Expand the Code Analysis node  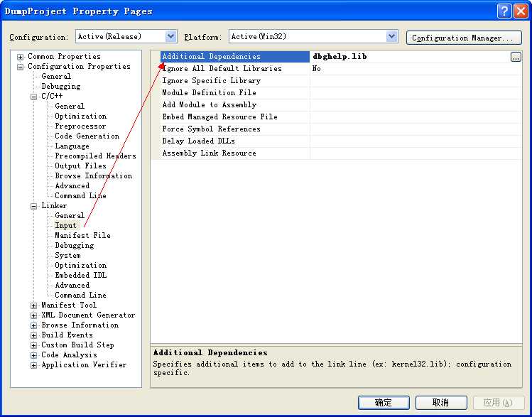(33, 355)
